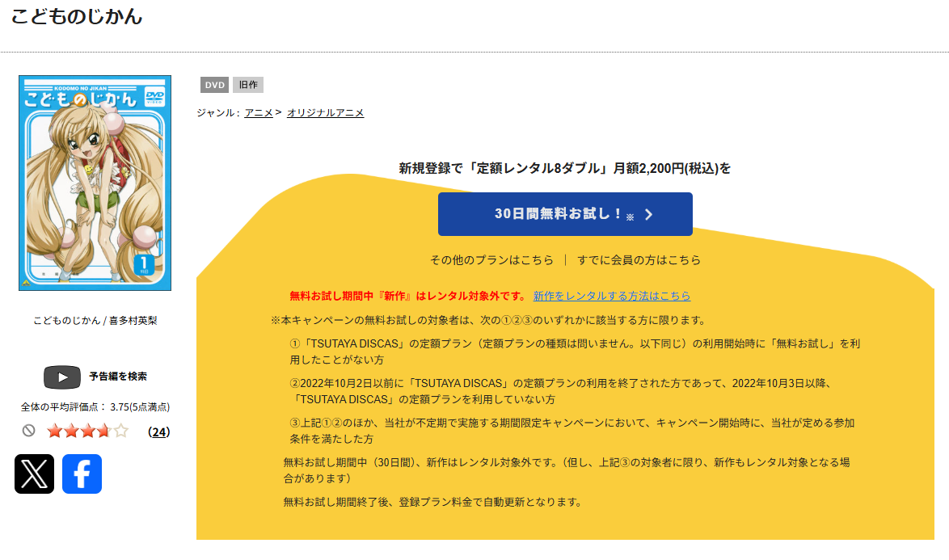Click the 新規登録で定額レンタル8ダブル heading
The height and width of the screenshot is (560, 949).
click(x=565, y=168)
